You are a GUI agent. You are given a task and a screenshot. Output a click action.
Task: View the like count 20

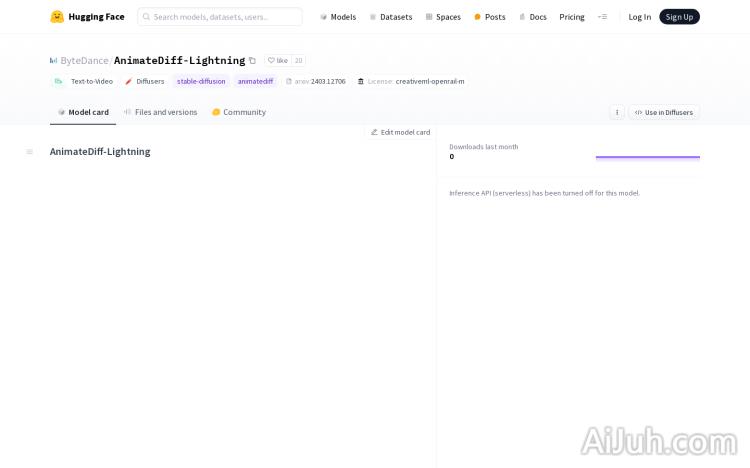click(x=298, y=60)
